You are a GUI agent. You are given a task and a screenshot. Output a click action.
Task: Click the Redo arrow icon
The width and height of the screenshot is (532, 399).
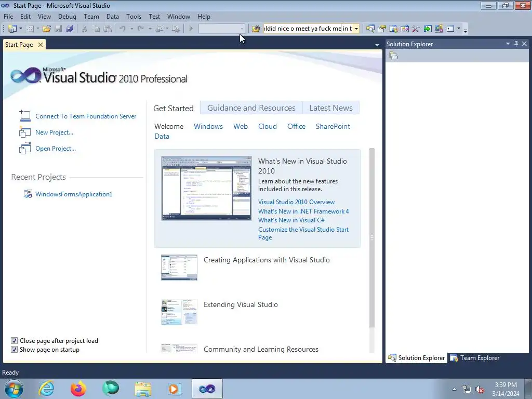140,29
